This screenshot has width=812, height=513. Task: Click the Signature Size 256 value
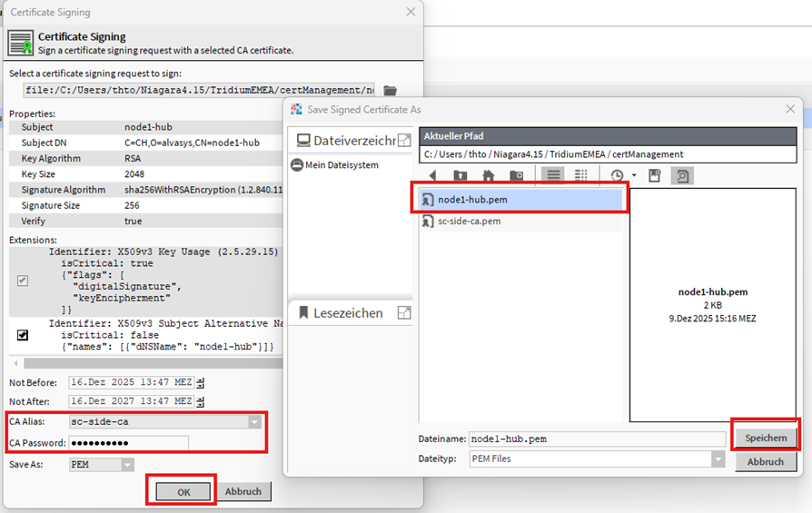click(132, 205)
